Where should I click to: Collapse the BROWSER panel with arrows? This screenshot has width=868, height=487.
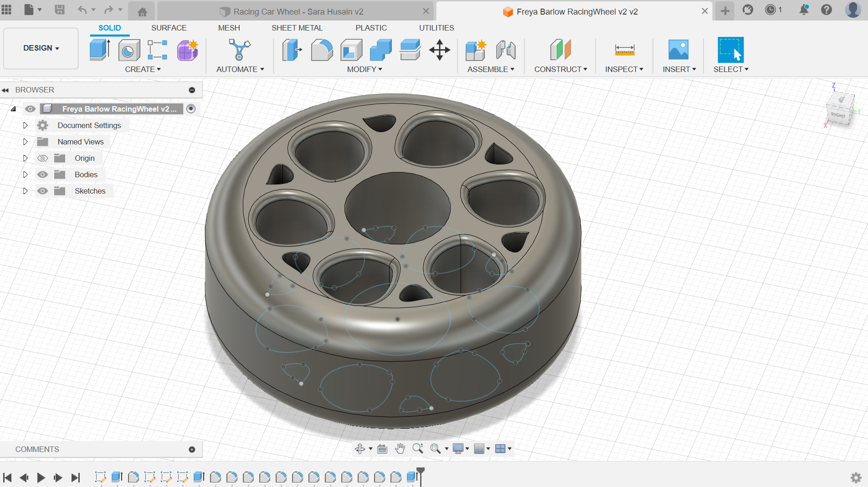(5, 90)
